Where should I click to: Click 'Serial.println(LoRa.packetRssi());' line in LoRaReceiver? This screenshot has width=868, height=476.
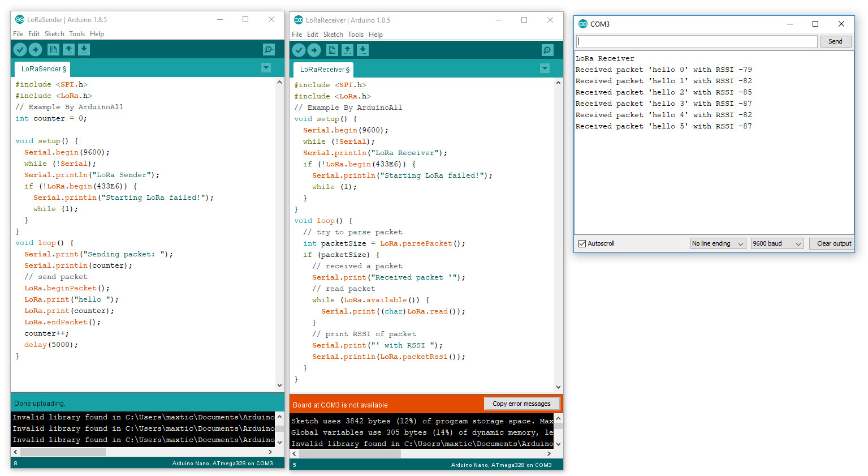click(x=388, y=357)
